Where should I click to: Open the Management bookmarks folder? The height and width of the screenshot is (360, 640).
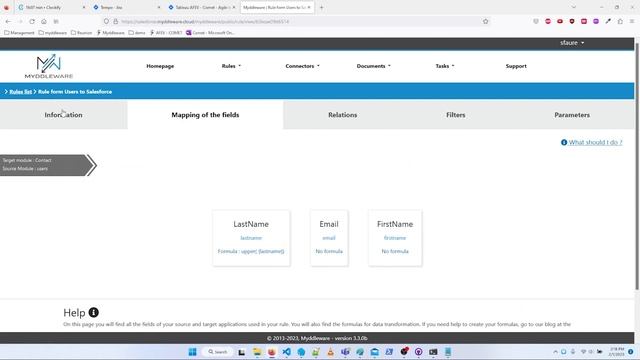coord(20,33)
